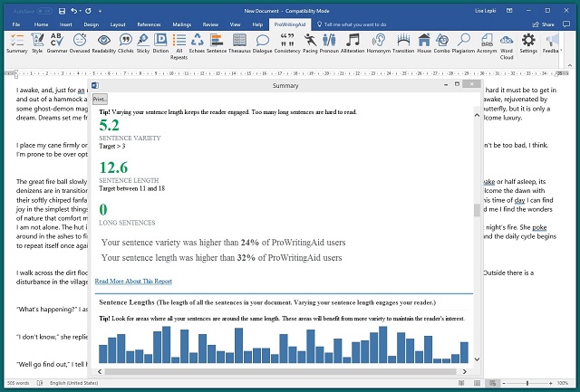Click the Summary horizontal scrollbar left arrow

(x=100, y=371)
